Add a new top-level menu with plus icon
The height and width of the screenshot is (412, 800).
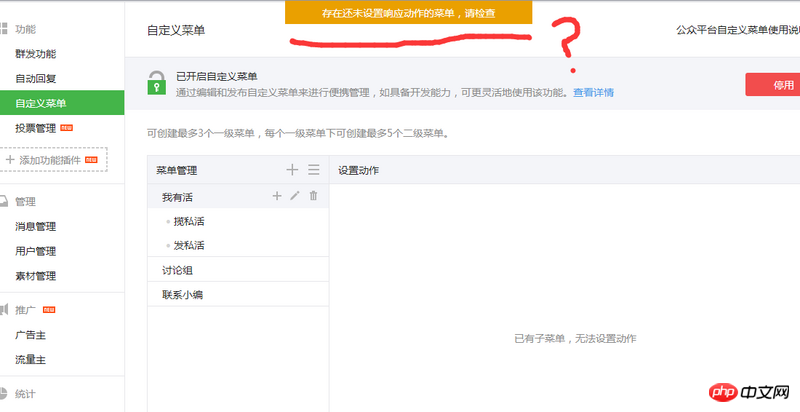292,170
